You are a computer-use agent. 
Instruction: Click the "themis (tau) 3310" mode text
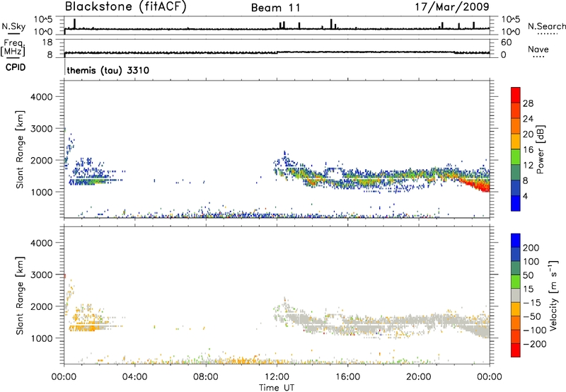point(108,70)
